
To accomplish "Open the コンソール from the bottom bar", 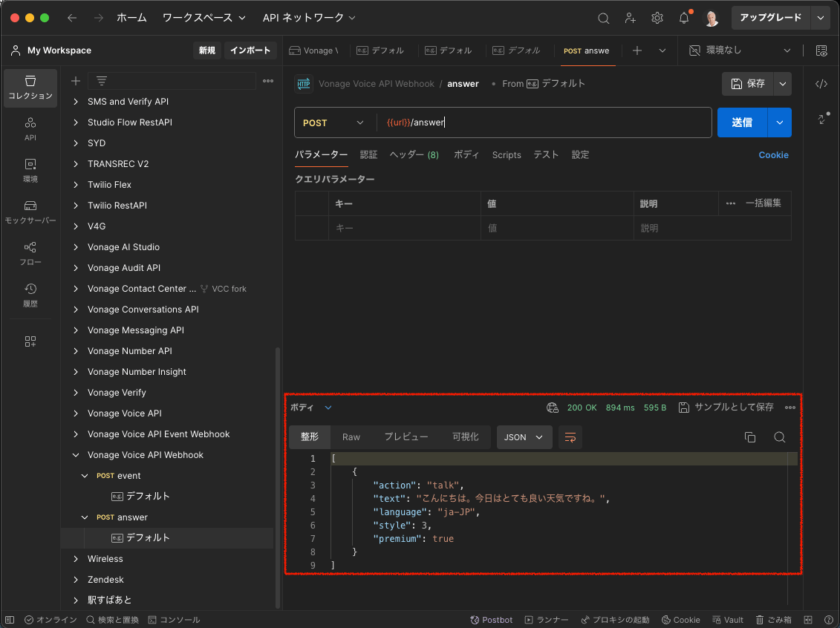I will (175, 619).
